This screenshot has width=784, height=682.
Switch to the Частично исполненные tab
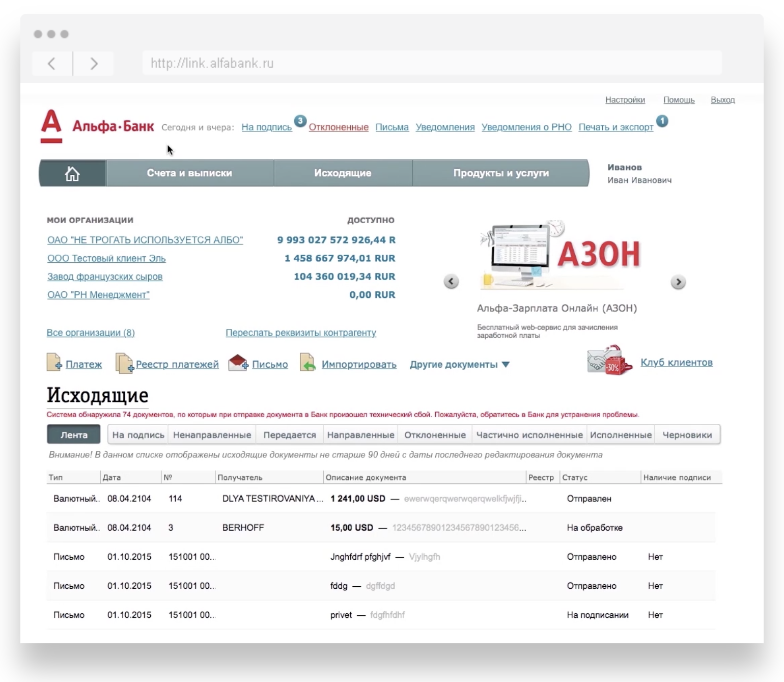(529, 435)
